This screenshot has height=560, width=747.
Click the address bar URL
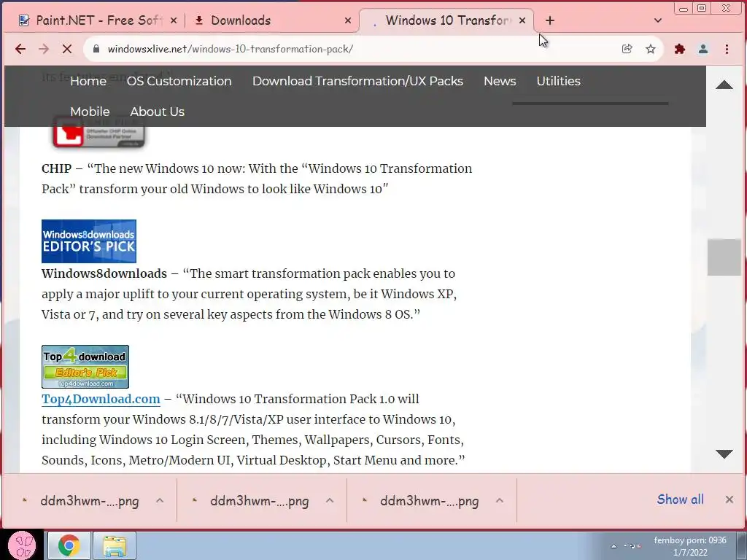tap(230, 49)
